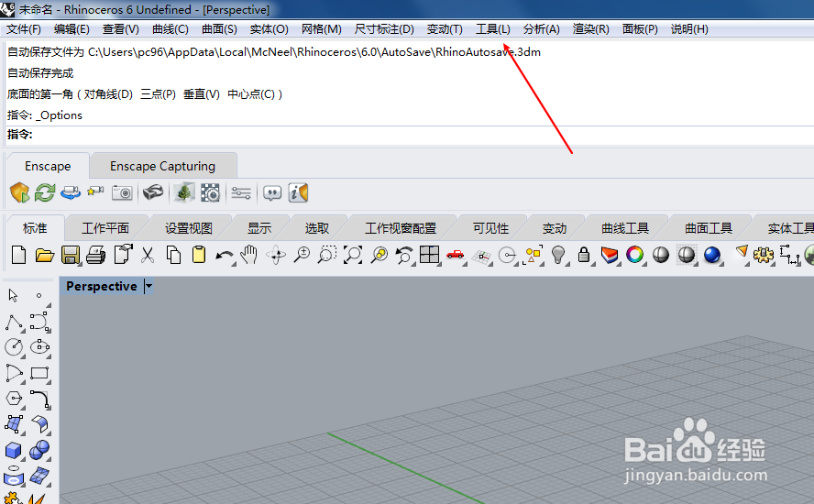This screenshot has height=504, width=814.
Task: Click the Copy icon
Action: (173, 255)
